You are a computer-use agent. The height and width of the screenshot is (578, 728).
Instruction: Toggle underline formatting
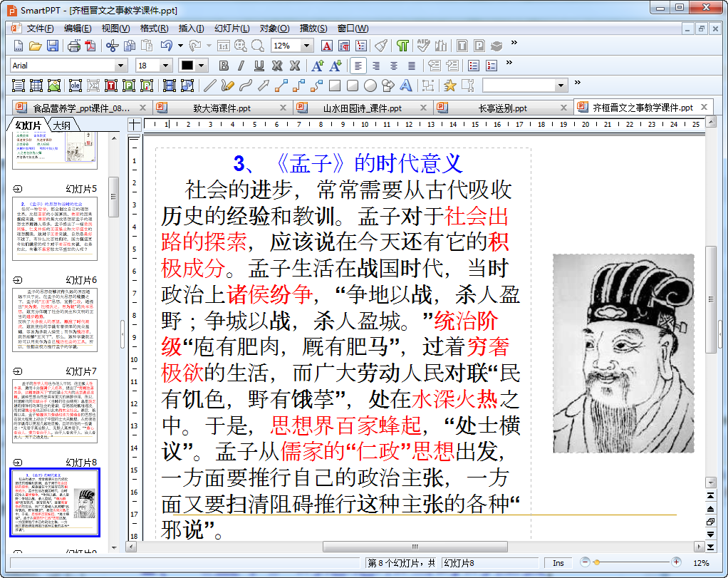(259, 66)
